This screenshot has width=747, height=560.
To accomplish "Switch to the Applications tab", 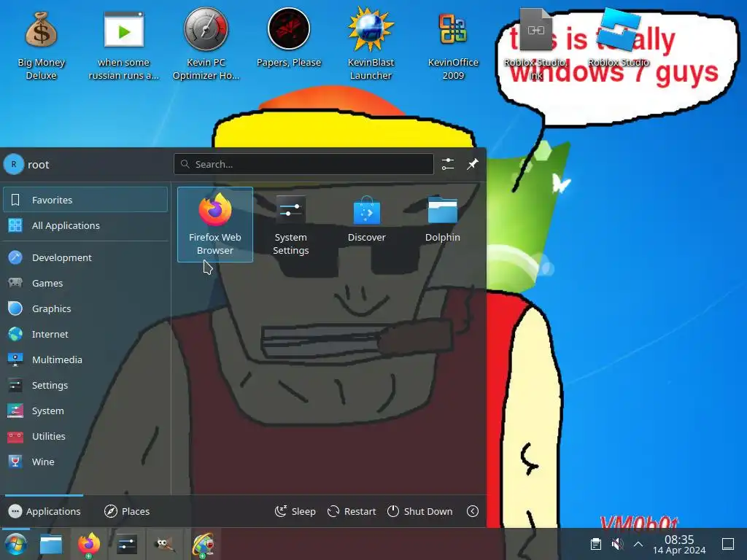I will coord(44,511).
